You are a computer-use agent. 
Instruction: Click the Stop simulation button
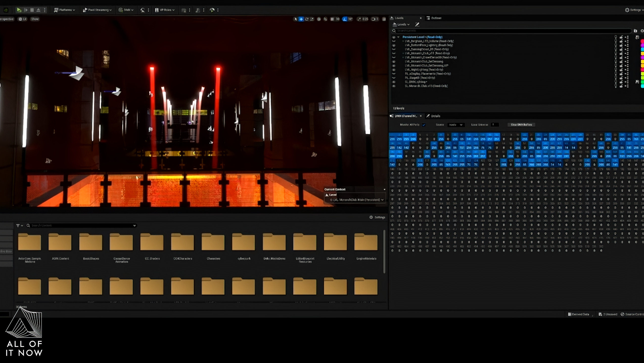[x=32, y=10]
